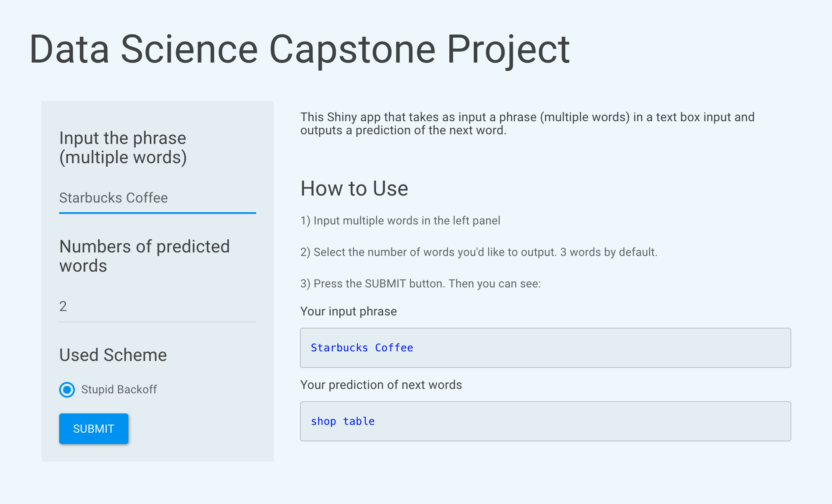Screen dimensions: 832x504
Task: Click the predicted word 'shop'
Action: coord(324,421)
